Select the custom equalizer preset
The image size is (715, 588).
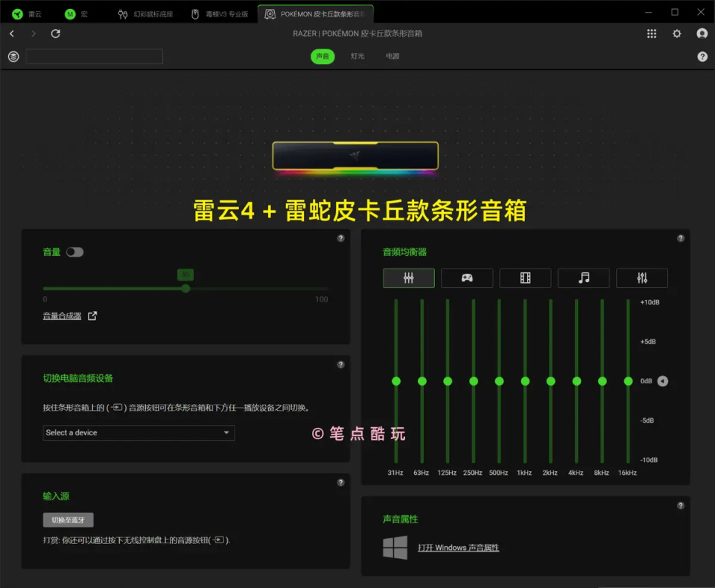tap(642, 278)
